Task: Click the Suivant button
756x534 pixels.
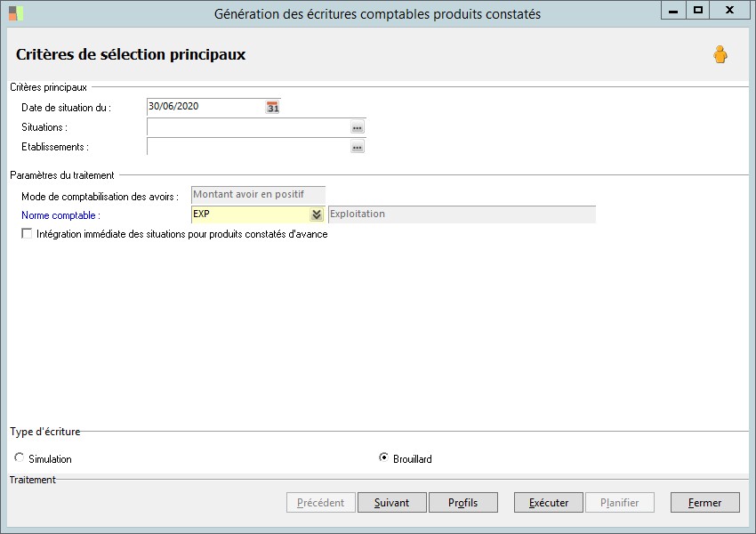Action: [x=391, y=503]
